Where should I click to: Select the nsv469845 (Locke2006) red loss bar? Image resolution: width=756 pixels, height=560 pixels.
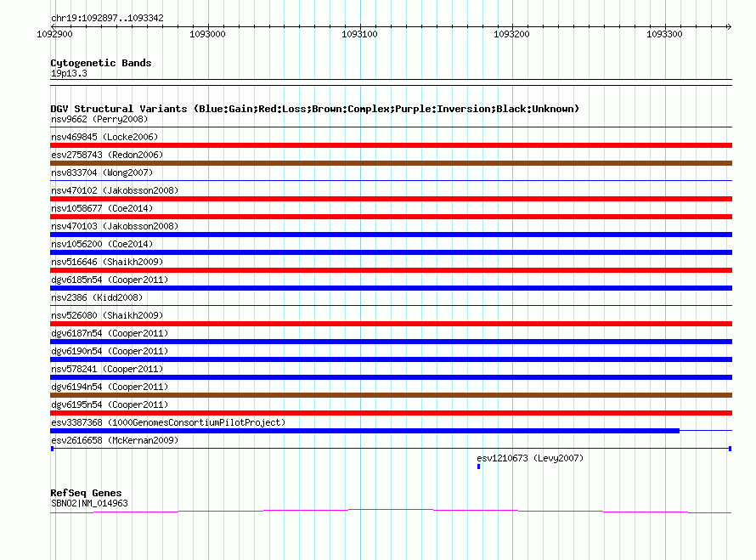tap(391, 145)
